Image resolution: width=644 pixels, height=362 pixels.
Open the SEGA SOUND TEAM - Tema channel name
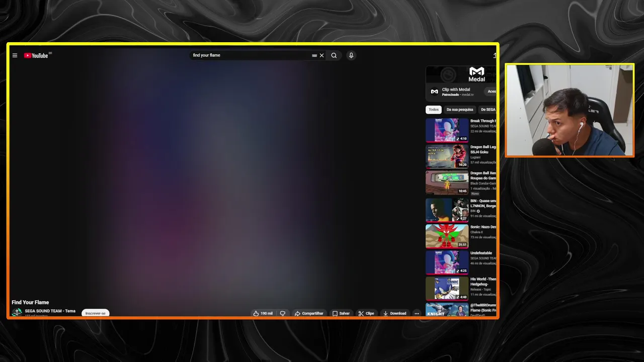pyautogui.click(x=50, y=311)
